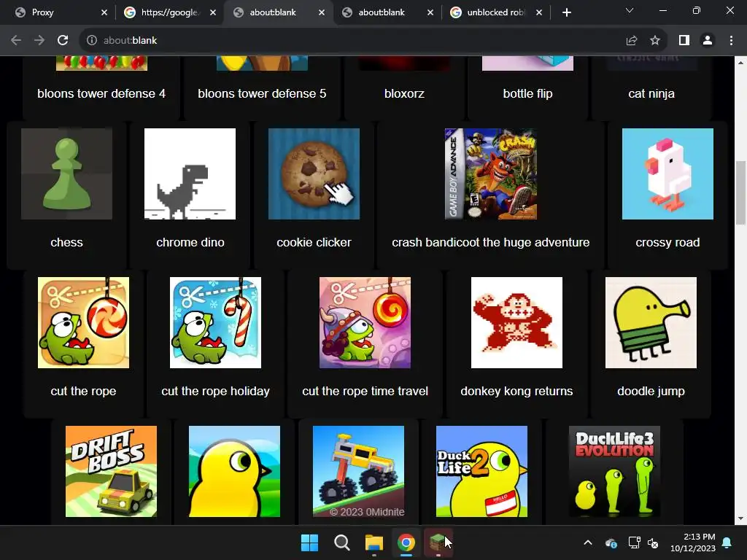Open the doodle jump character icon
747x560 pixels.
tap(651, 322)
